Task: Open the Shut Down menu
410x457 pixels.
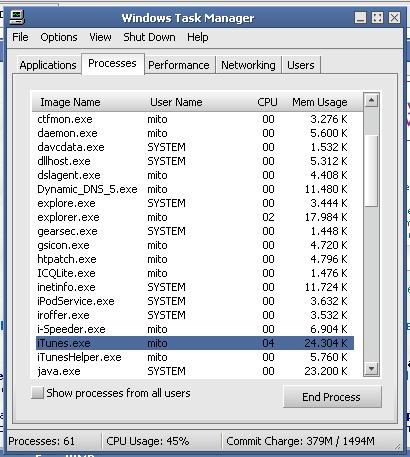Action: click(x=149, y=37)
